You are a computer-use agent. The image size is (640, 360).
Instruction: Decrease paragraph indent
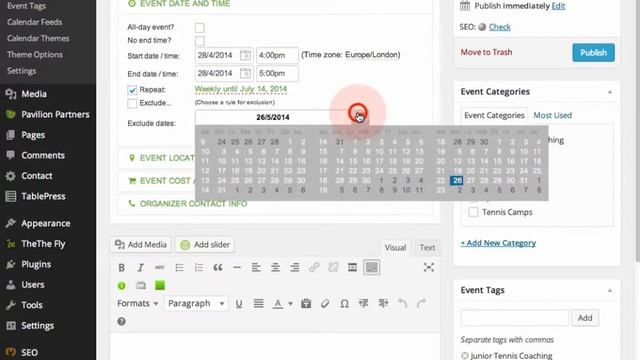tap(363, 304)
